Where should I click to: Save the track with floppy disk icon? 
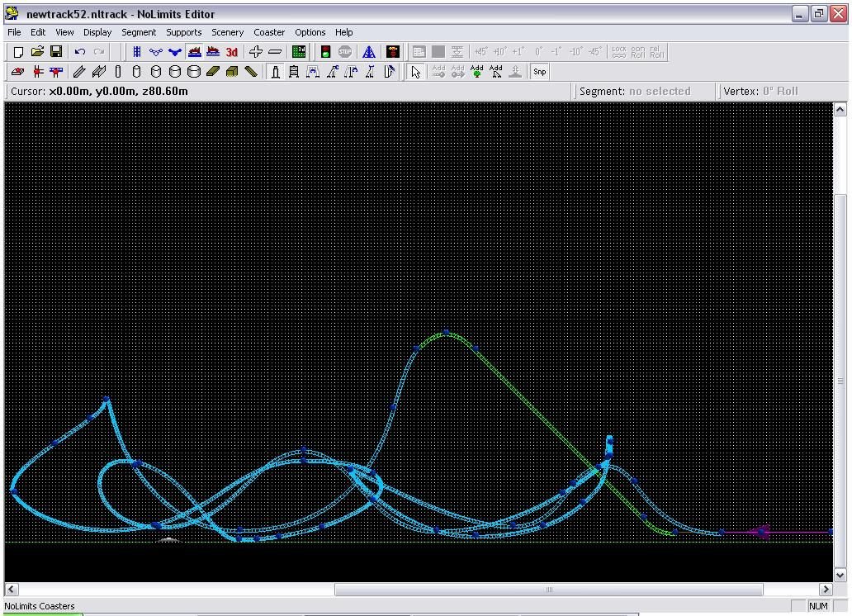pyautogui.click(x=56, y=52)
